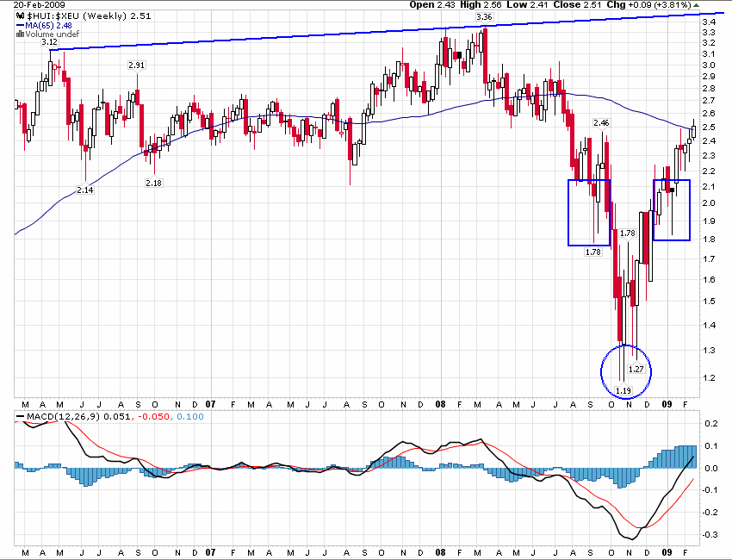Click the 2.46 price label
This screenshot has width=732, height=560.
click(600, 123)
